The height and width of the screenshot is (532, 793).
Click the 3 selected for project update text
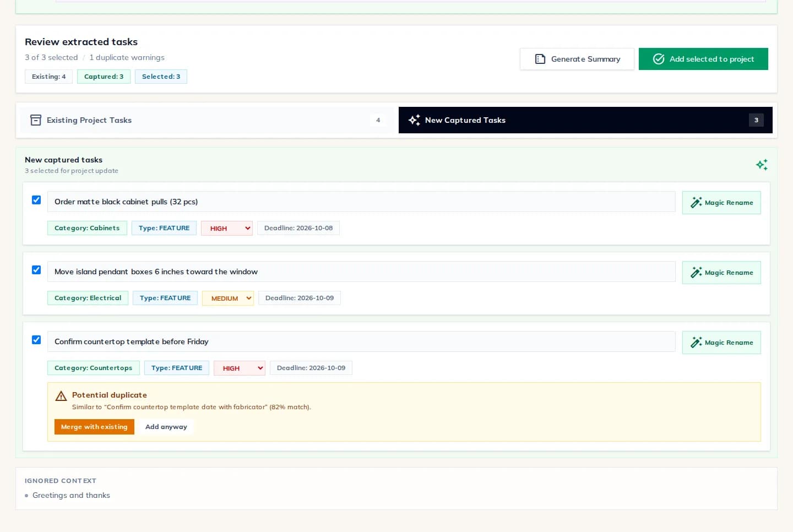click(72, 171)
